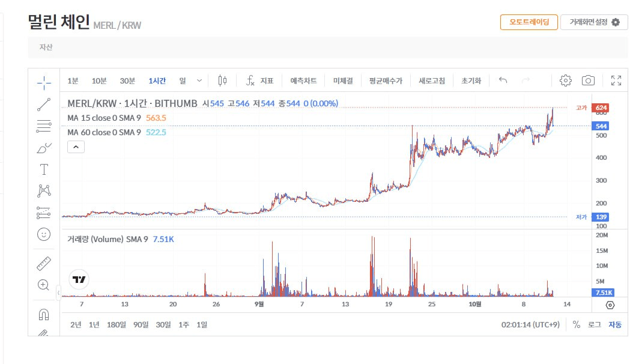
Task: Select the crosshair cursor tool
Action: [x=44, y=82]
